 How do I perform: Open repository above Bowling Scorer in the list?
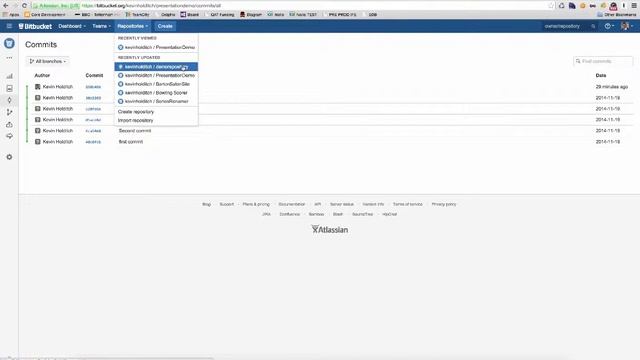156,84
